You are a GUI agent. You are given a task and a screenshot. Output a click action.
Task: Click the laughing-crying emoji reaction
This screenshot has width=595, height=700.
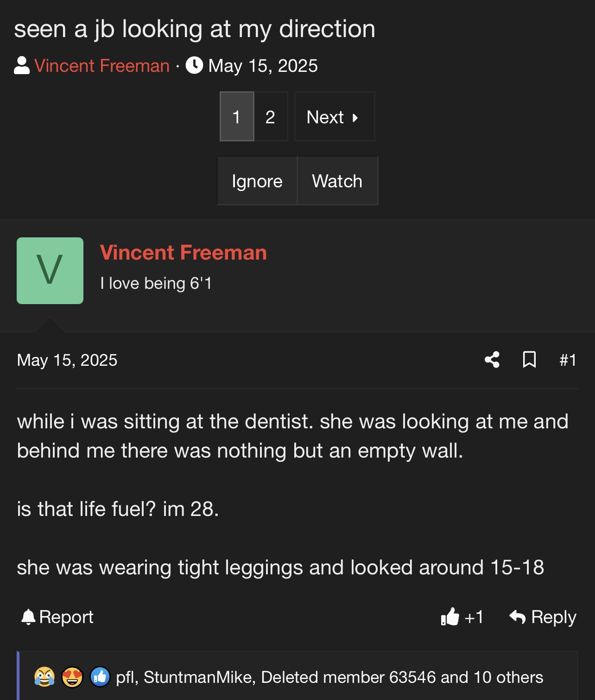pyautogui.click(x=44, y=677)
